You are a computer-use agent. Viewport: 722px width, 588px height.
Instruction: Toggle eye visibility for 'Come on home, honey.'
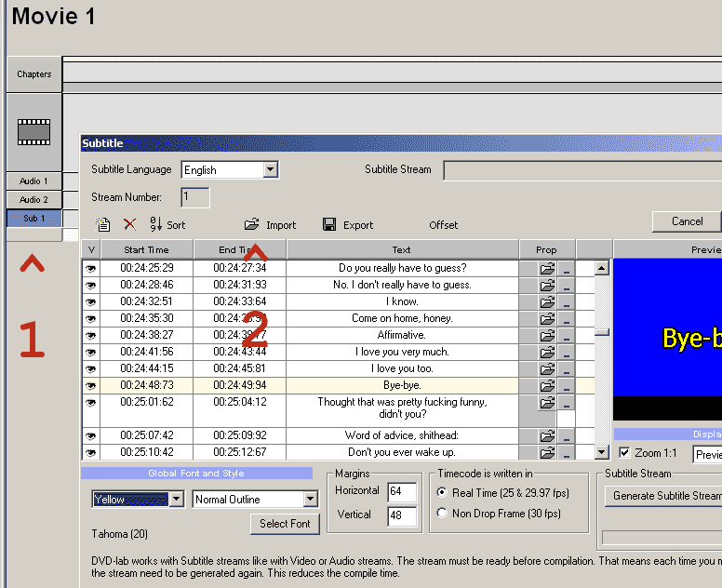[90, 318]
